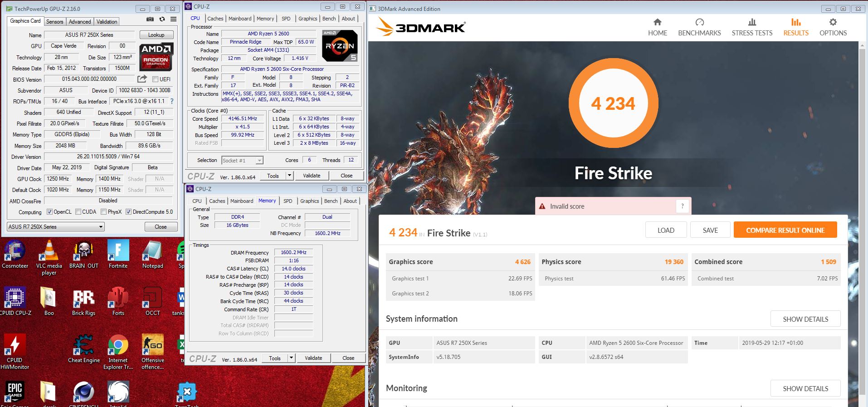Click the 3DMark logo

tap(421, 28)
